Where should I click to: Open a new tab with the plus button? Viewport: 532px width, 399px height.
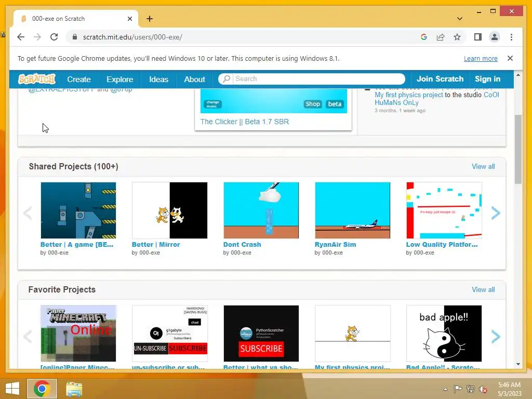pos(150,19)
